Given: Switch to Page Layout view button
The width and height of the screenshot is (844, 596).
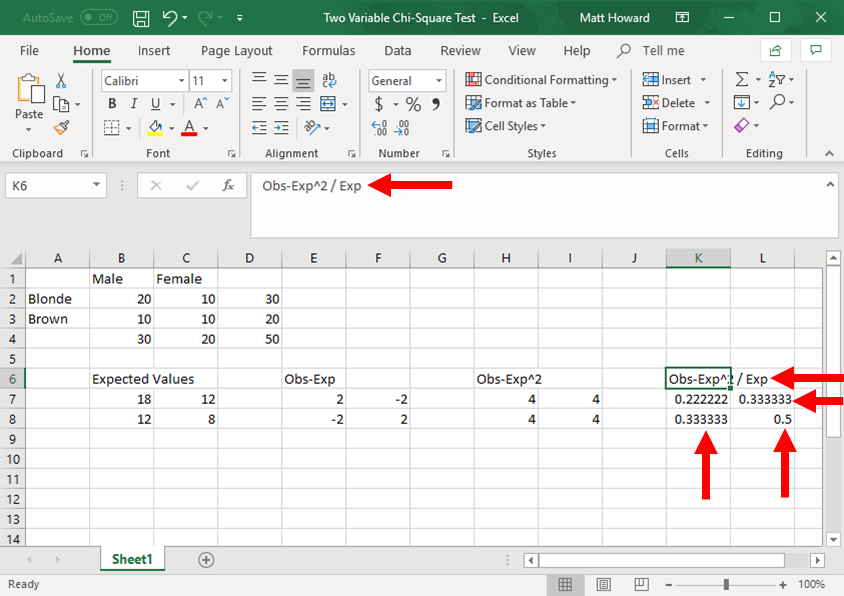Looking at the screenshot, I should 603,585.
